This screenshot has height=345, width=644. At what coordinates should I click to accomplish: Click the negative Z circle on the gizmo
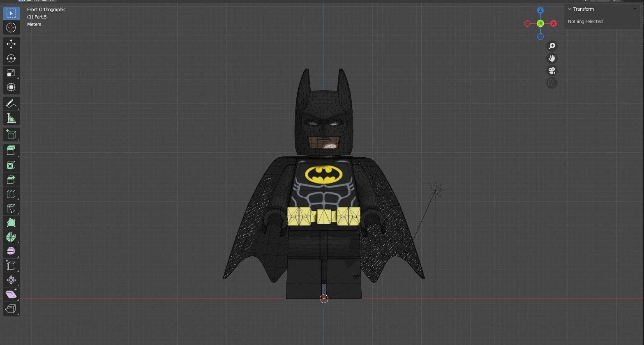coord(540,37)
